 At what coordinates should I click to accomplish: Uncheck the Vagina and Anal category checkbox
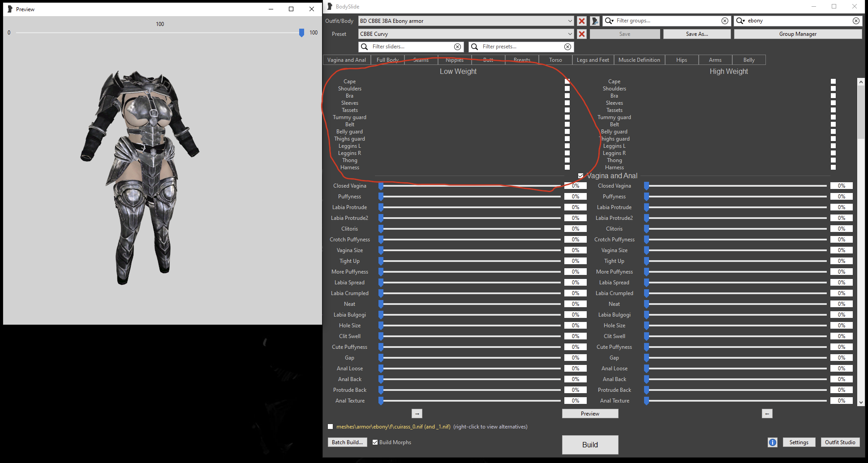[x=580, y=176]
